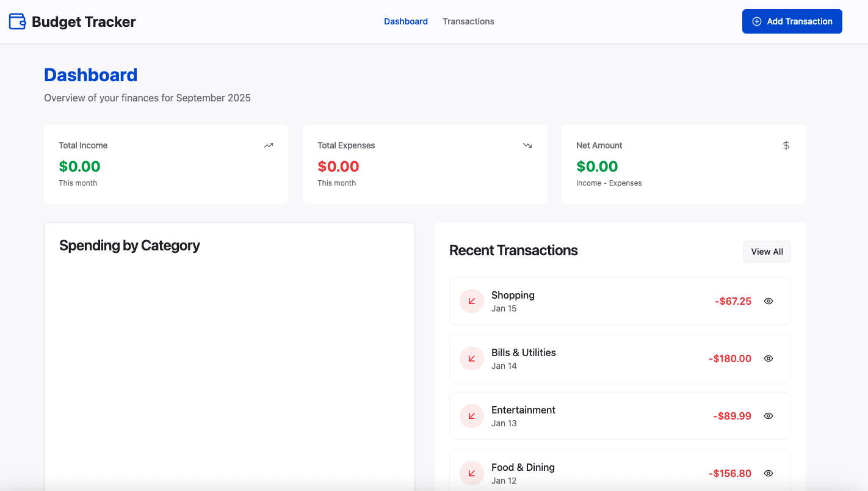Reveal Food & Dining details via eye icon
This screenshot has height=491, width=868.
[x=768, y=473]
